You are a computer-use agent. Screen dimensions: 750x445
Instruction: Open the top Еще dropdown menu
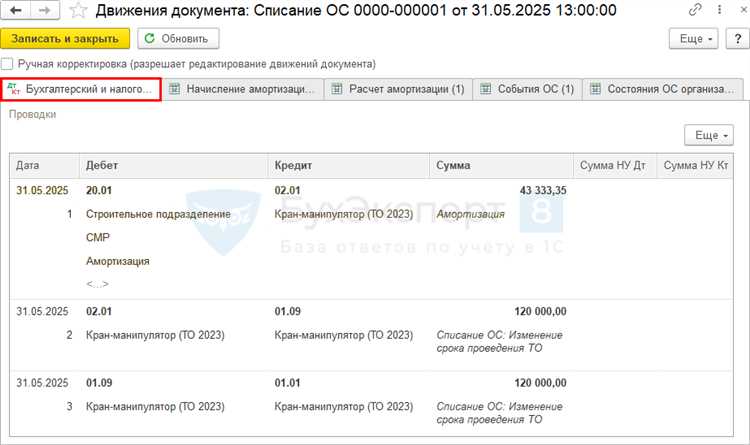click(x=694, y=39)
